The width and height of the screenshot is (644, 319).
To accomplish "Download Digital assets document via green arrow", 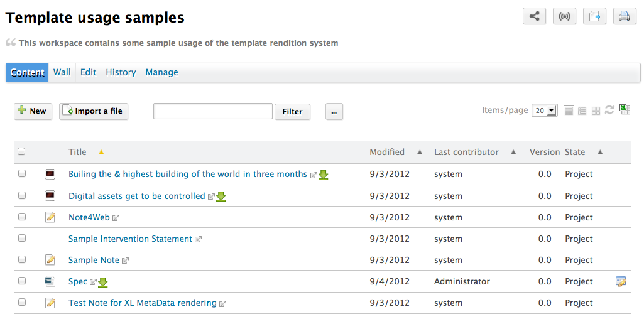I will (x=221, y=197).
